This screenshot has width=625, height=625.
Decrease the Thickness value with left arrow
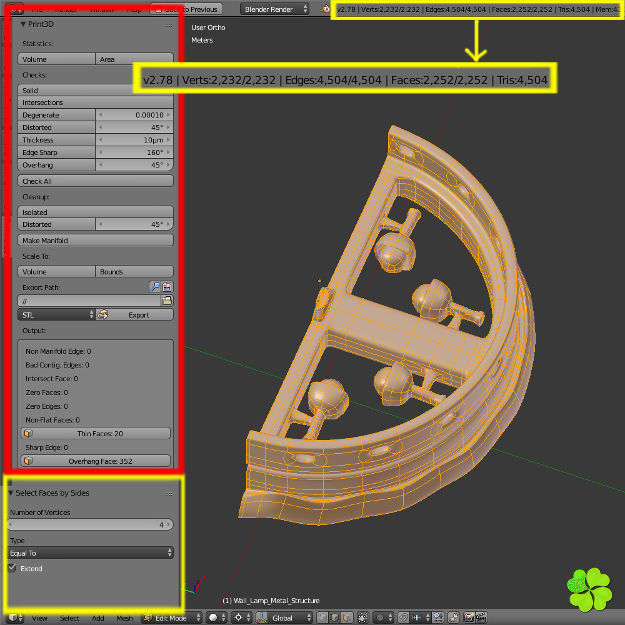[100, 140]
